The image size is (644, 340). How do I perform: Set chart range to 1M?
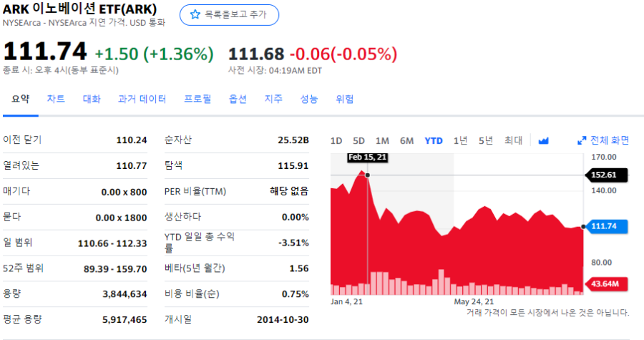[382, 141]
